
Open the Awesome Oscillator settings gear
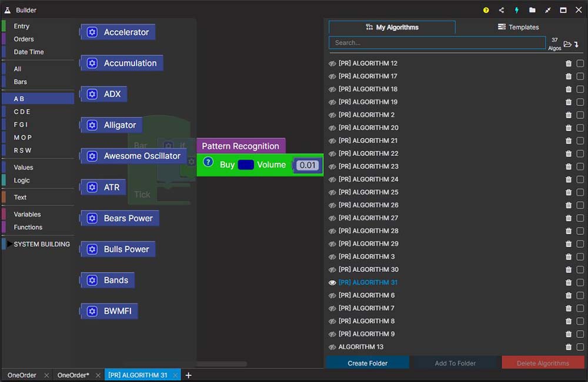(92, 156)
